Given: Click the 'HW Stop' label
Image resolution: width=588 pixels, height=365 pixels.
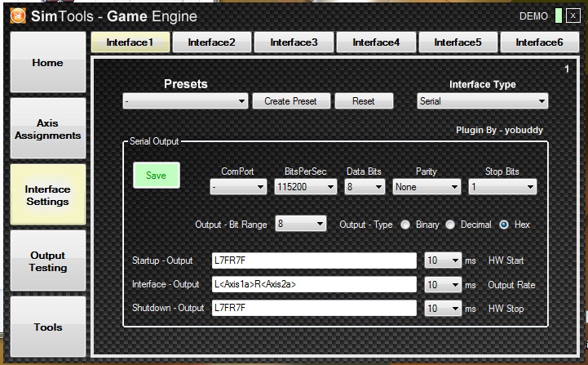Looking at the screenshot, I should pos(506,309).
